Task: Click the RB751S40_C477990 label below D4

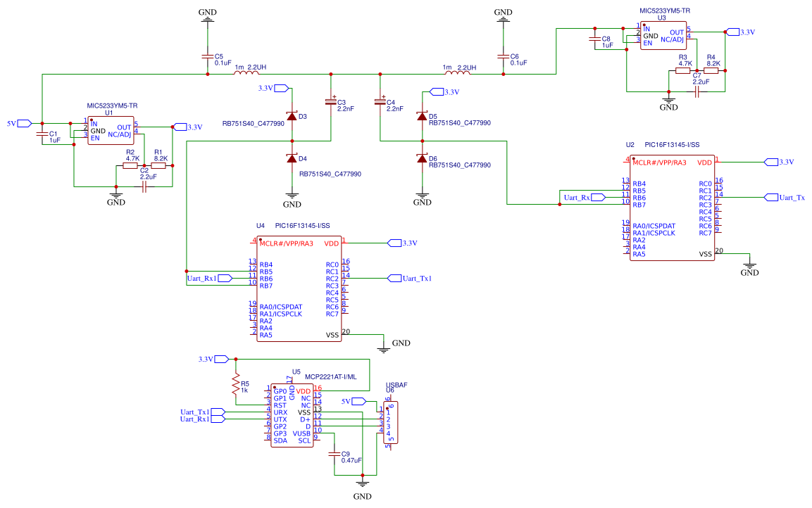Action: [x=330, y=174]
